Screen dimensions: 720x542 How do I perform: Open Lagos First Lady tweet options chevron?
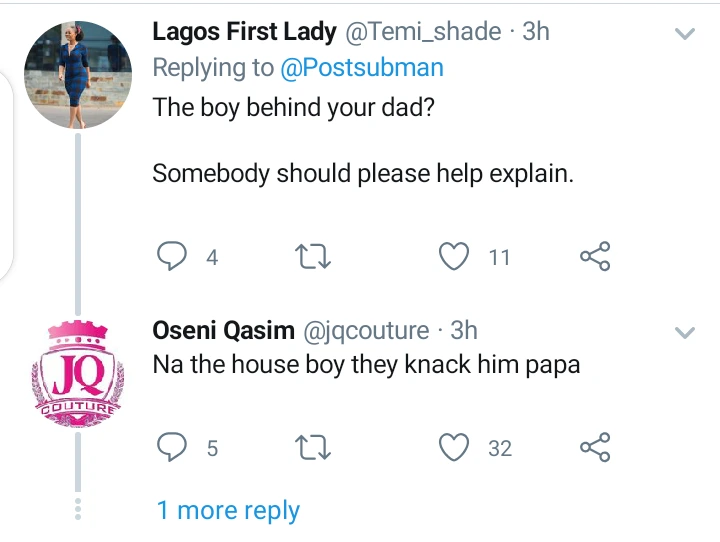pos(685,34)
